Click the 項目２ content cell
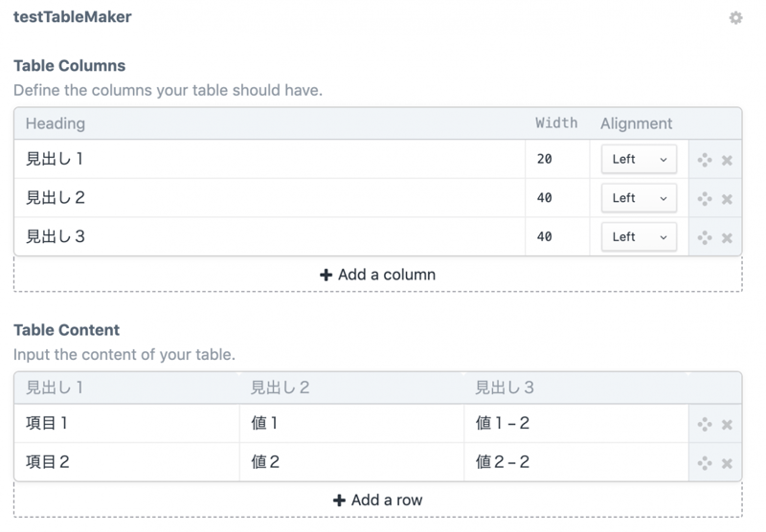The width and height of the screenshot is (766, 532). [124, 462]
